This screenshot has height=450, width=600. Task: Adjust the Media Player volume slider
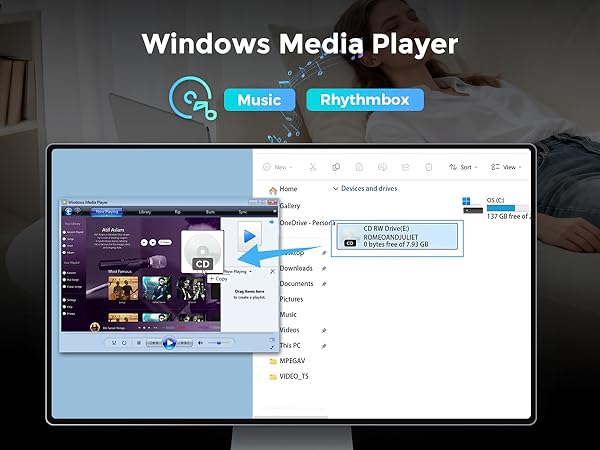[x=219, y=343]
